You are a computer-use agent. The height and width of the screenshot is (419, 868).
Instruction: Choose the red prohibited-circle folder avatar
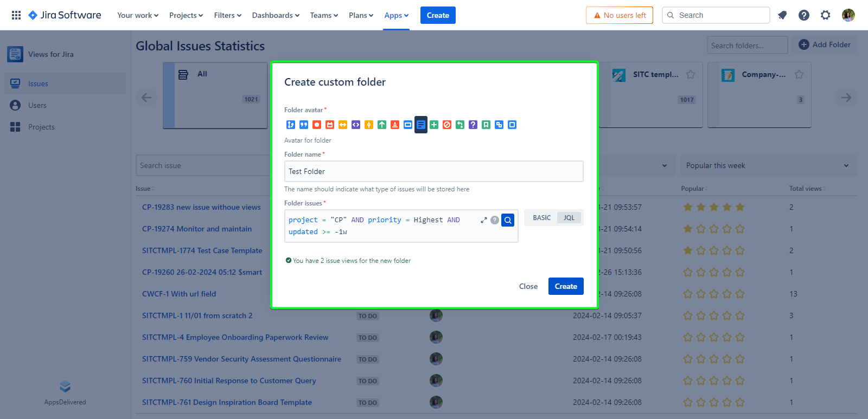pyautogui.click(x=447, y=125)
